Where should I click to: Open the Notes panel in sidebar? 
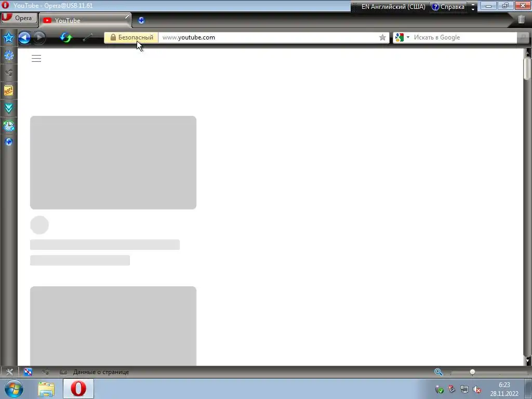pos(9,90)
